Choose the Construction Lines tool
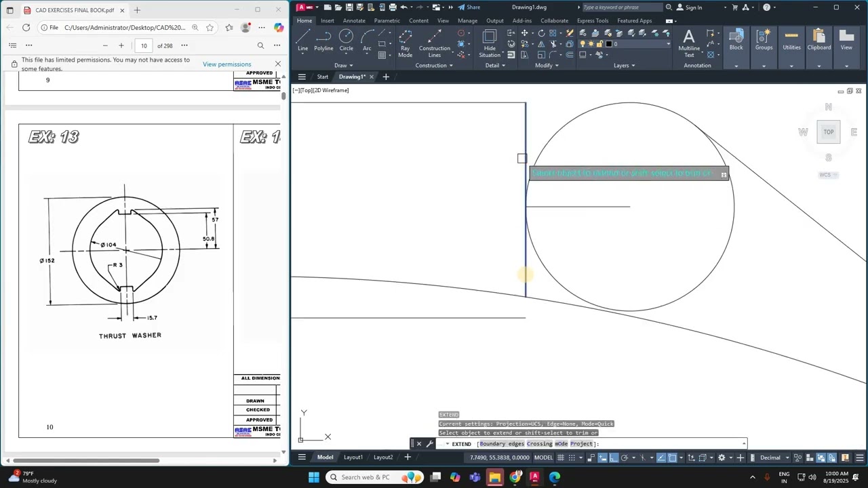 (435, 43)
